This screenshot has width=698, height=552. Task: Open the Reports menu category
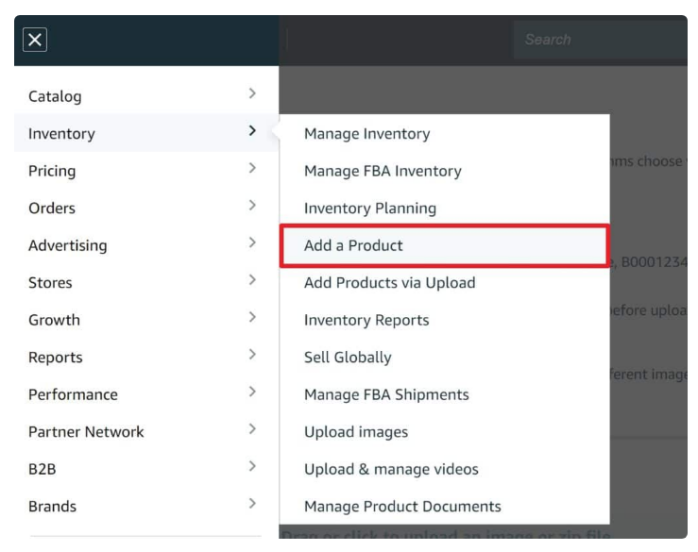[146, 357]
